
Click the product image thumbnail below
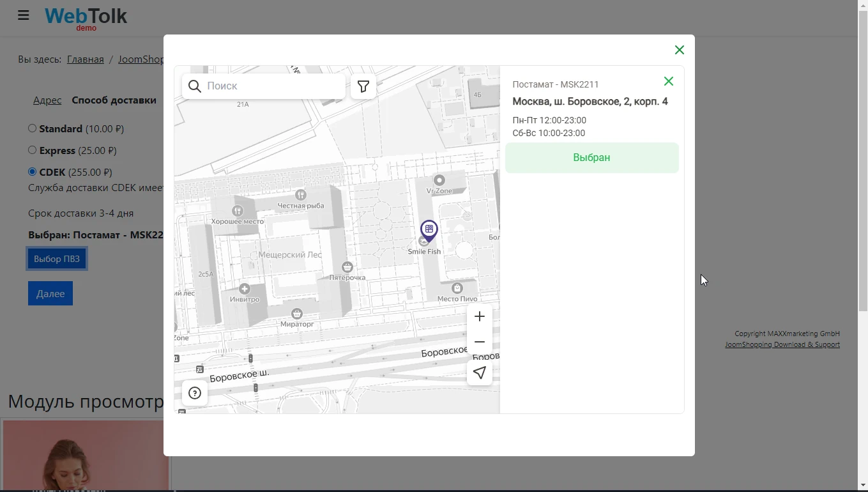click(x=86, y=455)
